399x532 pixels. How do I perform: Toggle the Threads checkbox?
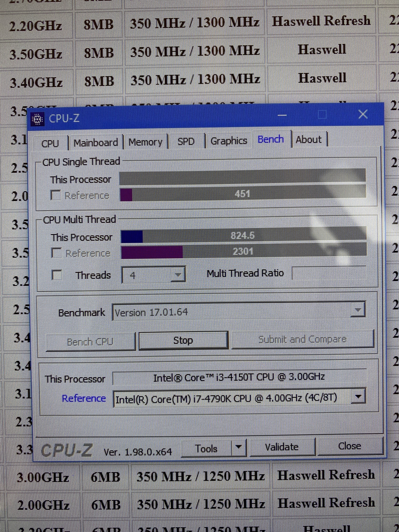point(56,275)
